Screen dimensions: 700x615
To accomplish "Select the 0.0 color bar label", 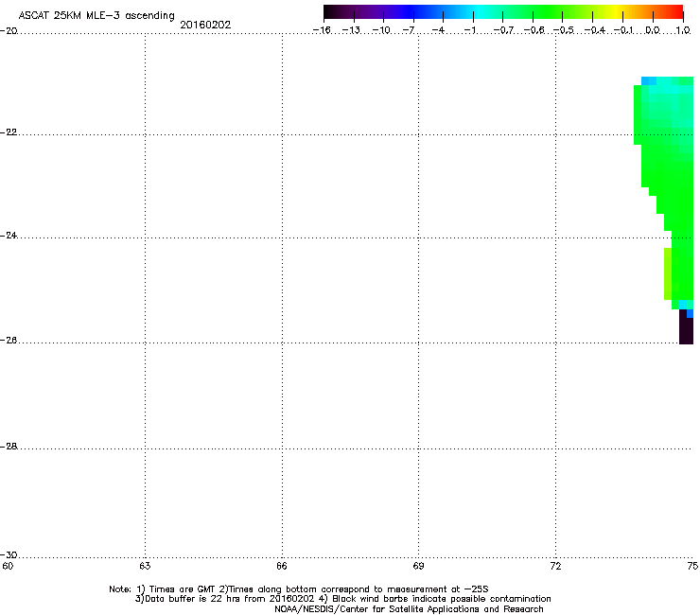I will pos(653,30).
